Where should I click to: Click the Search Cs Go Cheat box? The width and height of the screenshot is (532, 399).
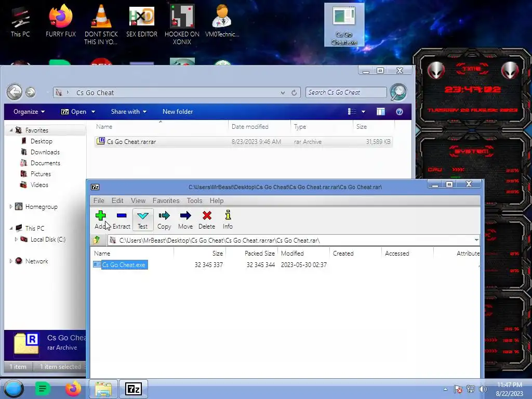(x=346, y=92)
